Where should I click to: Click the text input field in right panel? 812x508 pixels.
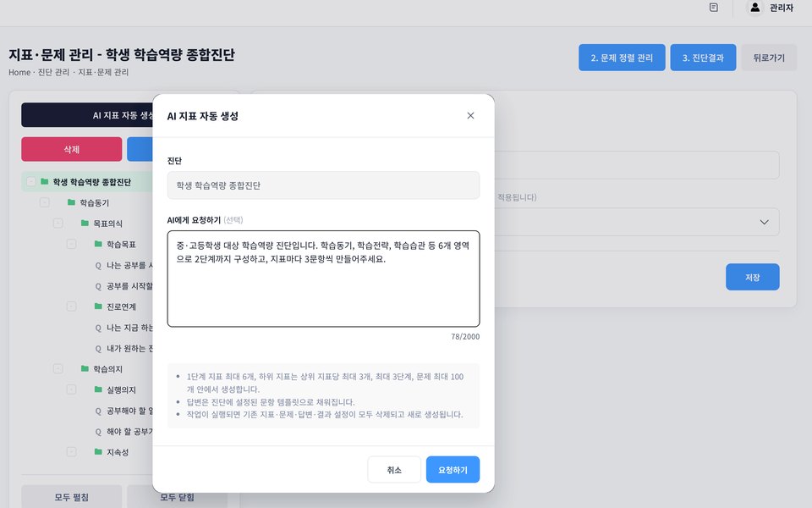point(637,165)
